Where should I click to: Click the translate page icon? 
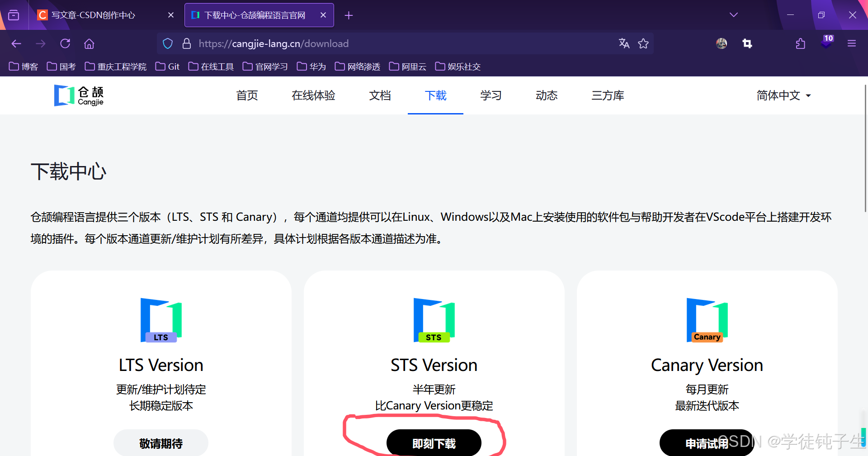pos(624,43)
